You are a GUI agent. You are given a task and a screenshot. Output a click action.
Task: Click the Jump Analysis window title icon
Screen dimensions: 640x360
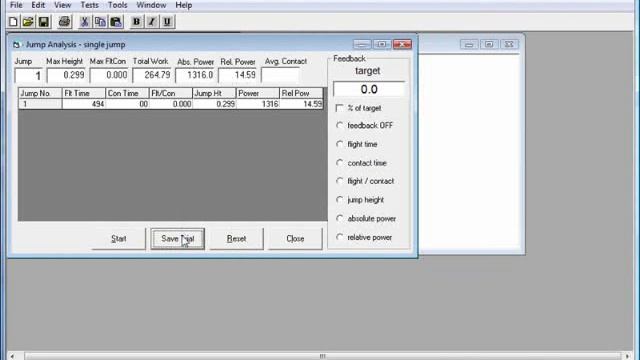point(16,44)
